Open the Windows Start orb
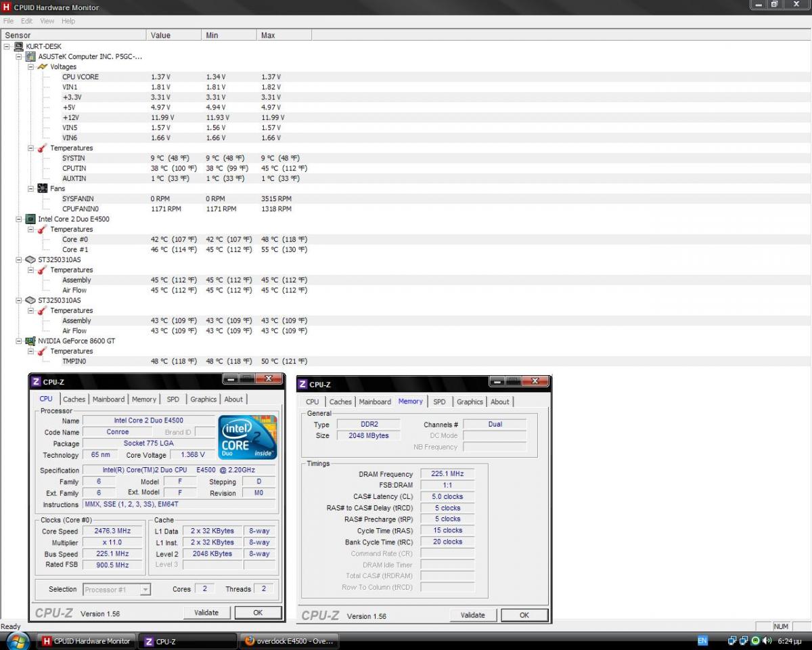 18,641
